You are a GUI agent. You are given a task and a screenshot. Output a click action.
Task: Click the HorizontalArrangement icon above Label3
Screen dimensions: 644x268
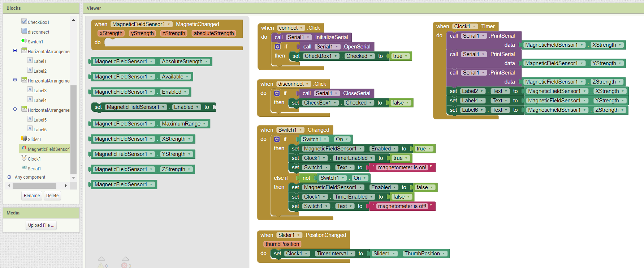click(x=24, y=80)
